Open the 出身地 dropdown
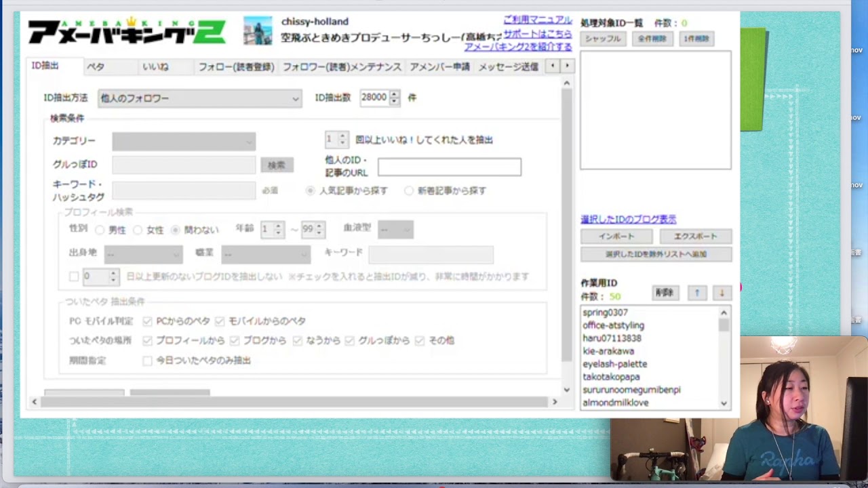Image resolution: width=868 pixels, height=488 pixels. pos(143,254)
